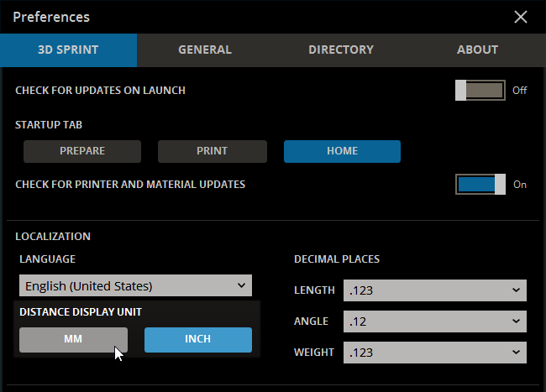Close the Preferences dialog

coord(521,17)
